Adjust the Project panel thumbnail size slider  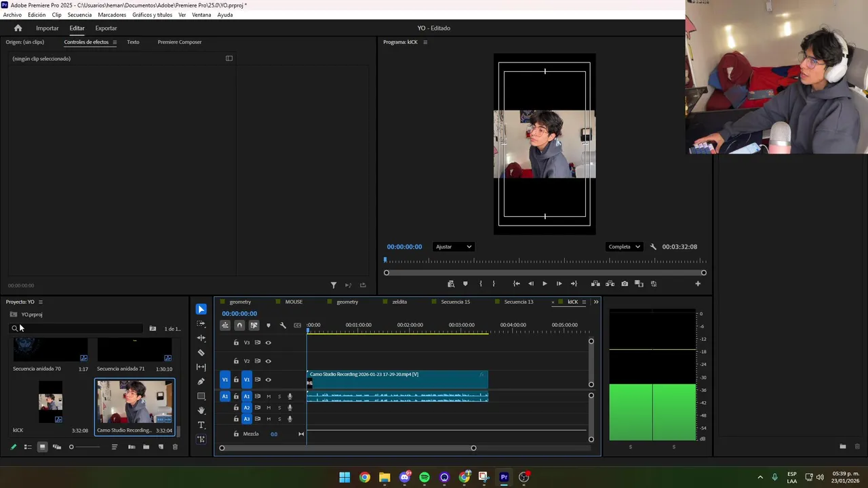coord(72,447)
